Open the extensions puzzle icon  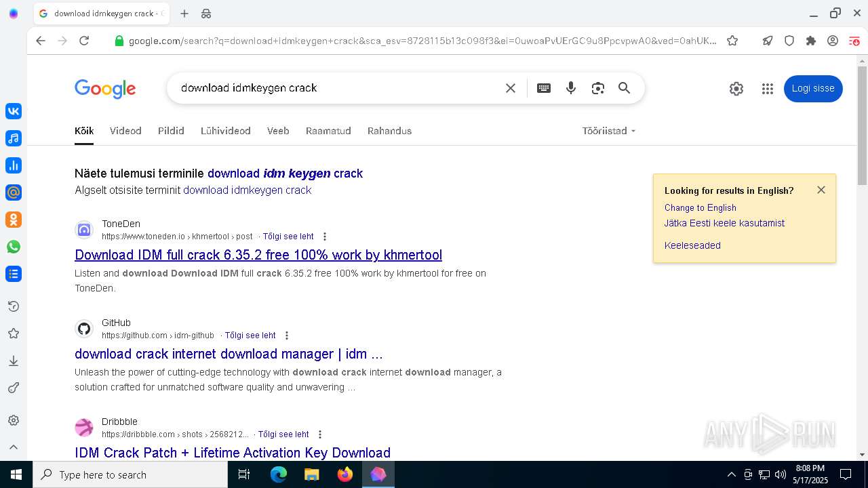pos(811,41)
